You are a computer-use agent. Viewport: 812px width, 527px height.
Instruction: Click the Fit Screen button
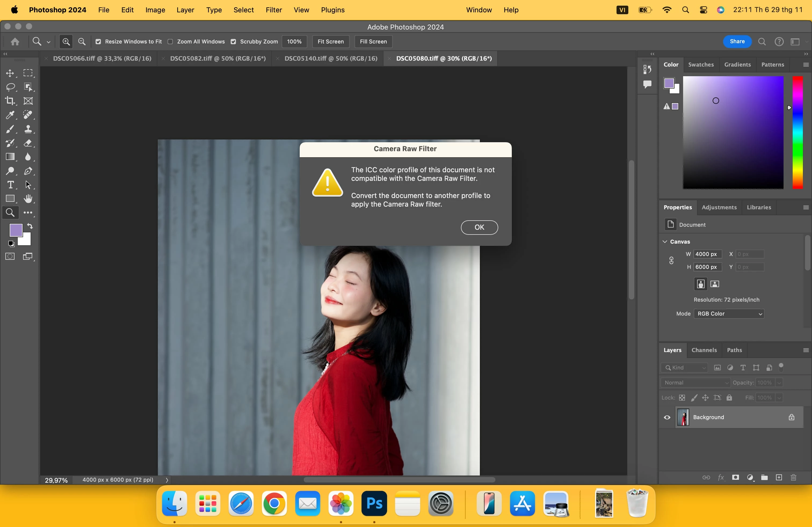point(330,42)
